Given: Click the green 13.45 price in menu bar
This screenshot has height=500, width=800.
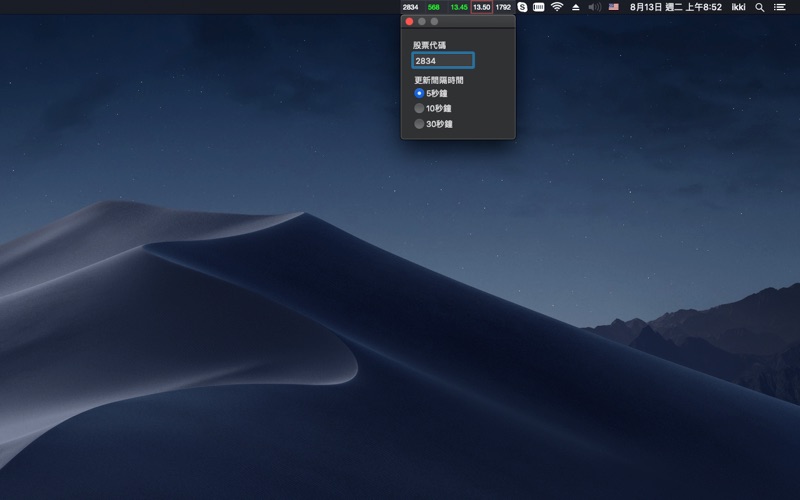Looking at the screenshot, I should coord(459,7).
